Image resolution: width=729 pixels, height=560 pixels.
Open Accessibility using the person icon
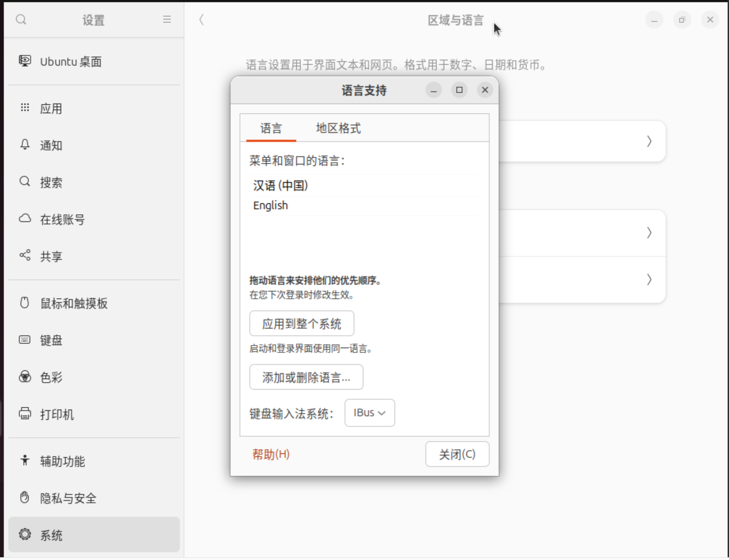[x=24, y=460]
